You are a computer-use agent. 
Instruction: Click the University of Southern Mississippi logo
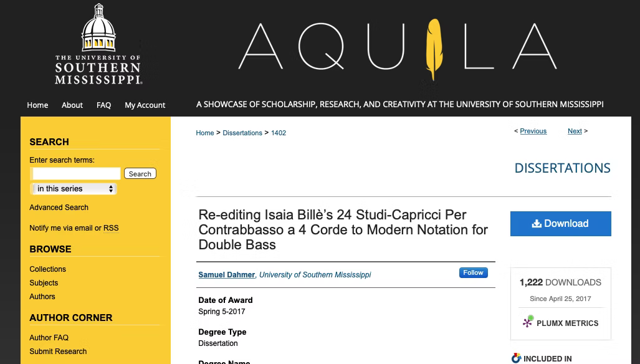[98, 45]
